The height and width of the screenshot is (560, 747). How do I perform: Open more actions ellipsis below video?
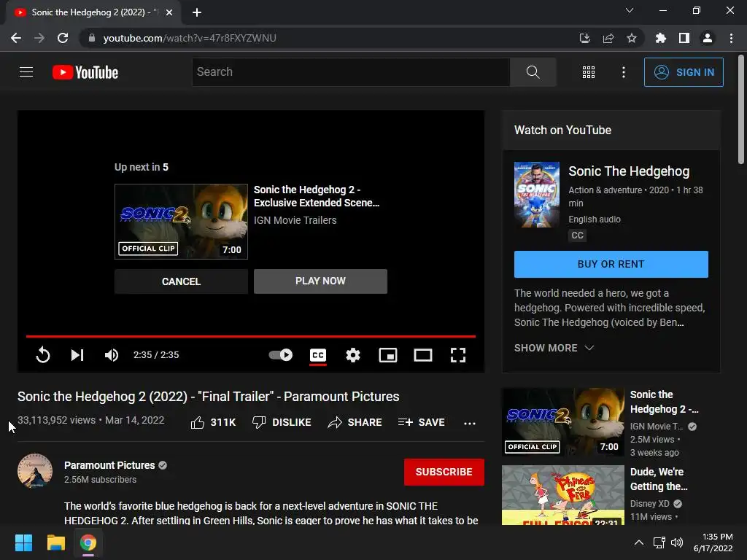point(470,423)
